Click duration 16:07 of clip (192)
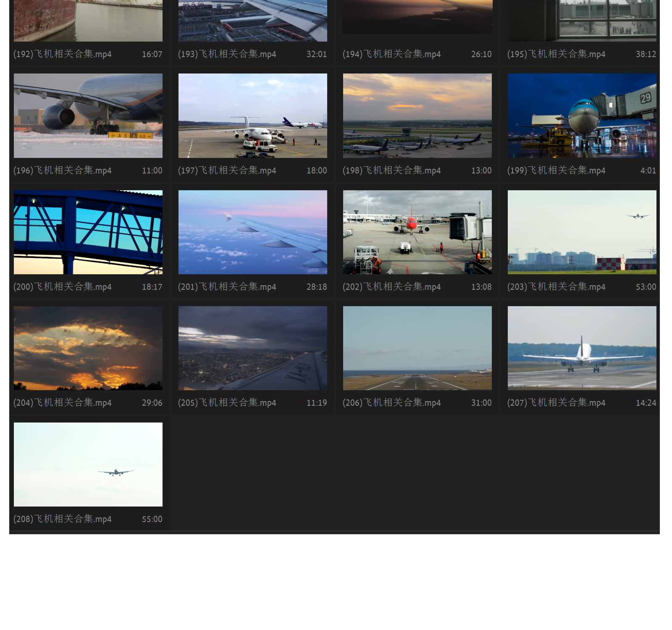 pyautogui.click(x=152, y=54)
